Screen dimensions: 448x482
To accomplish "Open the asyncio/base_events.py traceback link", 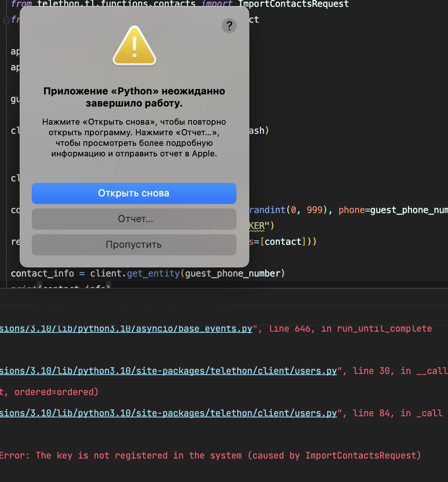I will coord(126,329).
